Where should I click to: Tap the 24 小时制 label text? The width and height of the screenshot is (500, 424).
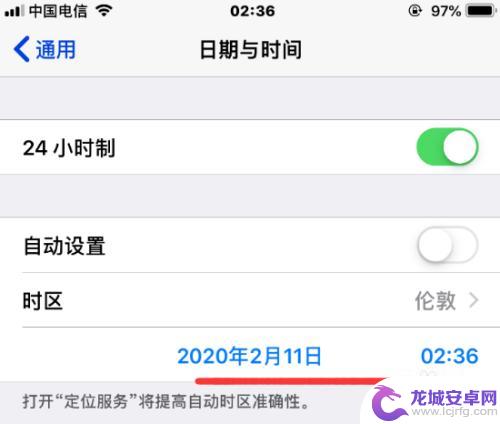pyautogui.click(x=69, y=148)
